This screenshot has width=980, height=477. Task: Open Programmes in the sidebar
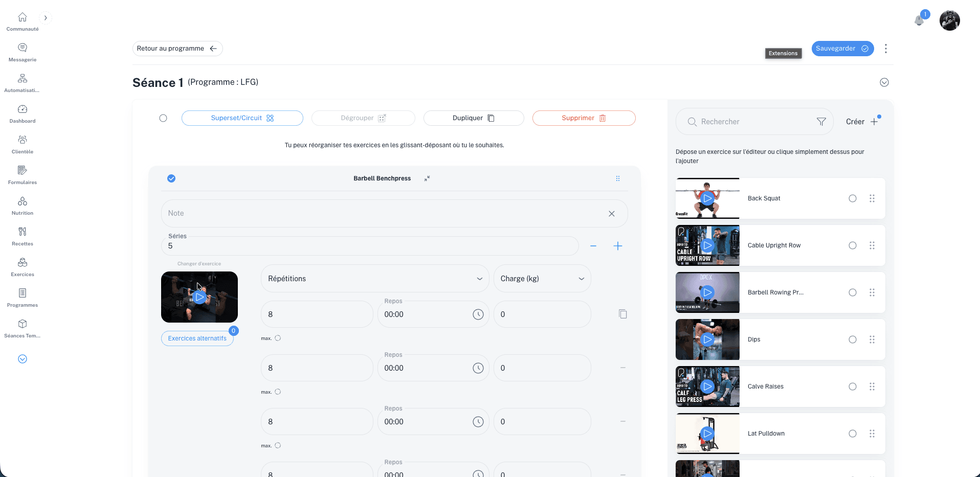pyautogui.click(x=23, y=298)
